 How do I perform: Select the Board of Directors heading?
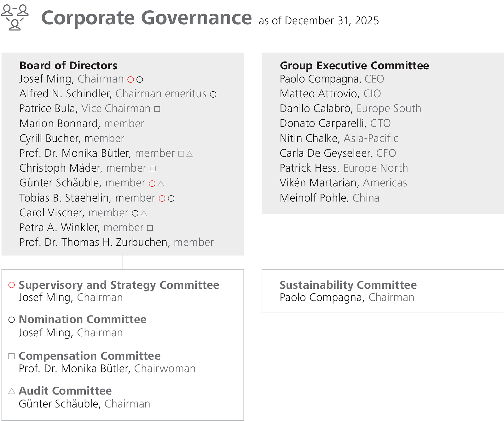(x=68, y=65)
